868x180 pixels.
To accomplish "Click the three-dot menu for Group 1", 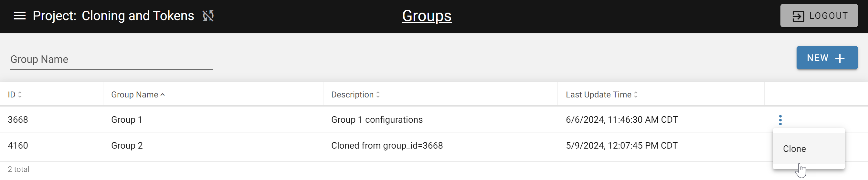I will (780, 120).
